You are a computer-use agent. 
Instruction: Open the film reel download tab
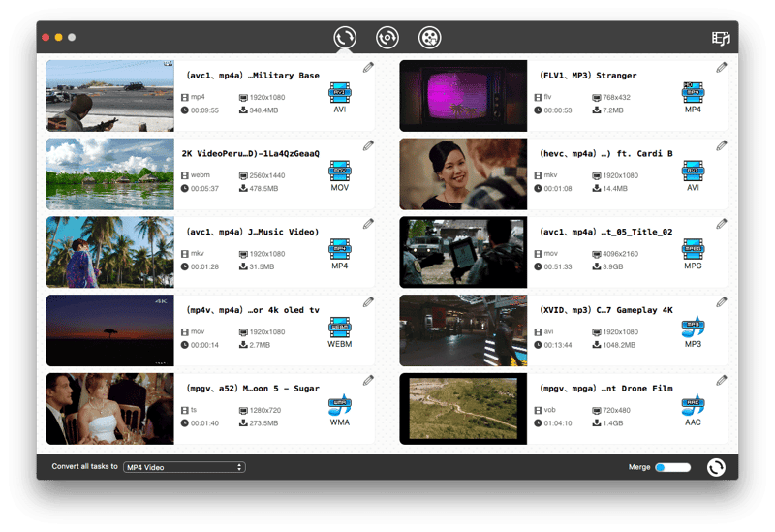pyautogui.click(x=429, y=38)
